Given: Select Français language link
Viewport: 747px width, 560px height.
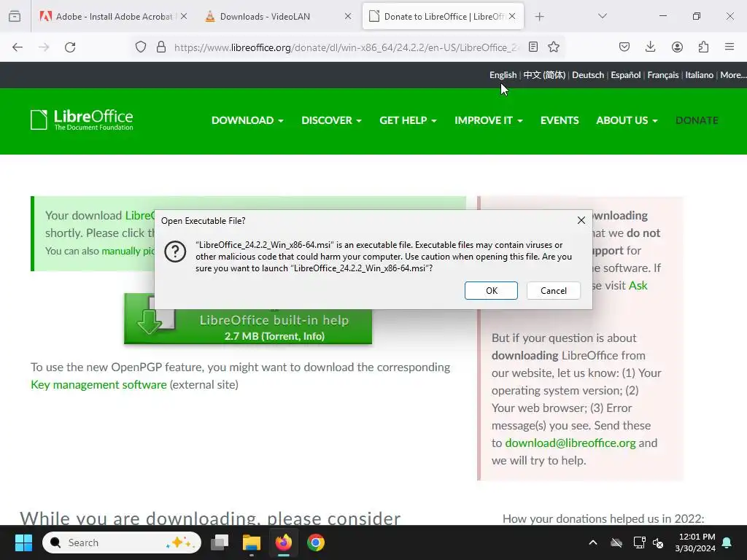Looking at the screenshot, I should (662, 75).
